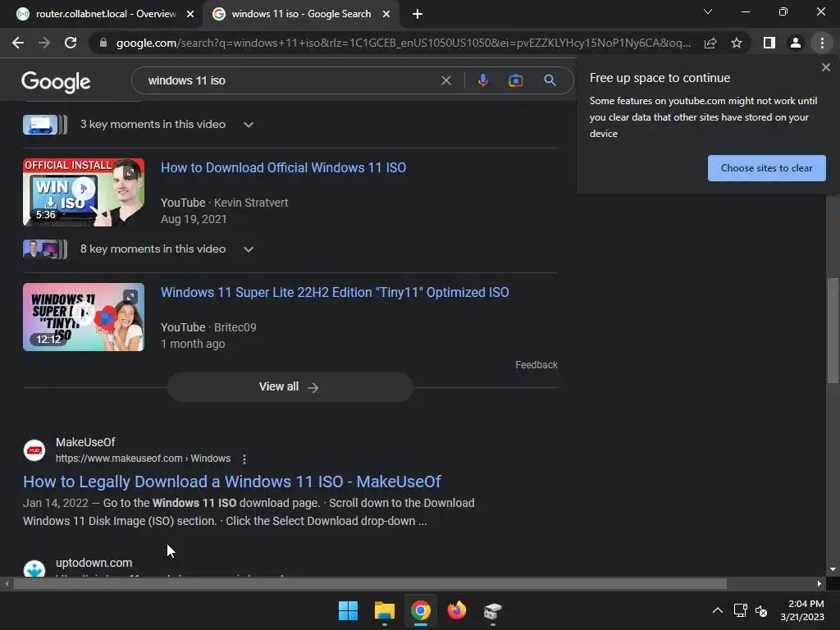Click uptodown.com site favicon
Image resolution: width=840 pixels, height=630 pixels.
pyautogui.click(x=34, y=568)
